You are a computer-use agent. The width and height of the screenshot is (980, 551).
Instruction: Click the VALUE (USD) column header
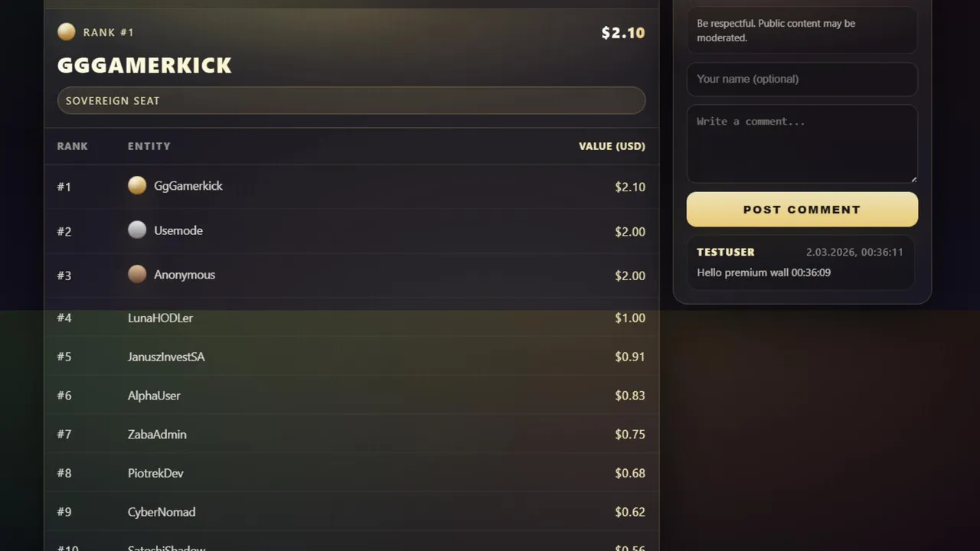[x=612, y=146]
